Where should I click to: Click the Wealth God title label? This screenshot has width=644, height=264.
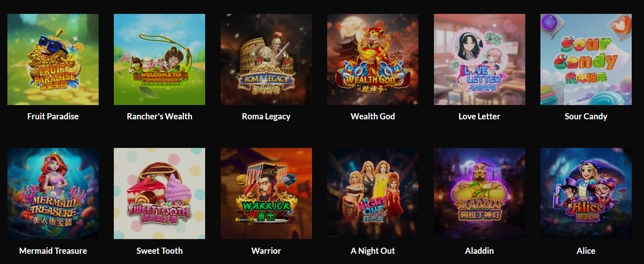click(373, 116)
